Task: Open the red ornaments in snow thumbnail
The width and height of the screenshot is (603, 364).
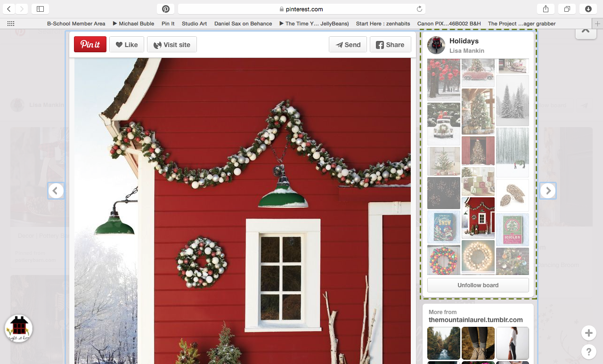Action: pyautogui.click(x=444, y=80)
